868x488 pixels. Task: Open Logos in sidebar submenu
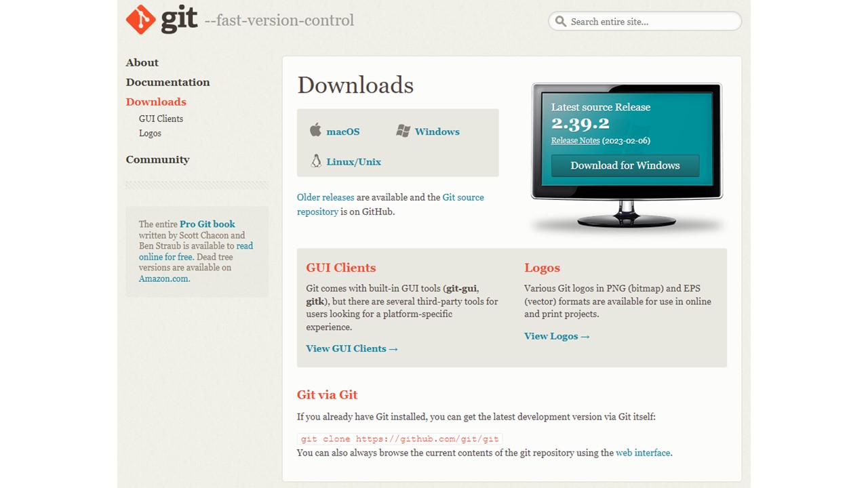pyautogui.click(x=150, y=134)
